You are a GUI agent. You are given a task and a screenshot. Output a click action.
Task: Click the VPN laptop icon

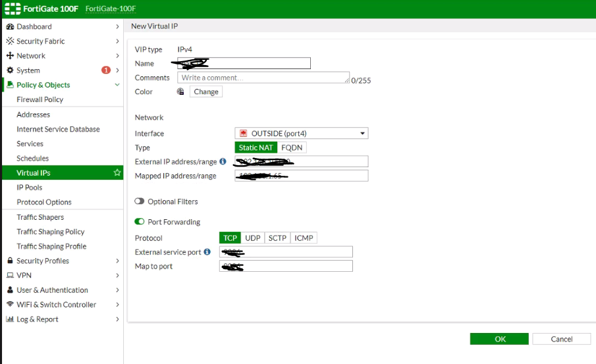10,276
